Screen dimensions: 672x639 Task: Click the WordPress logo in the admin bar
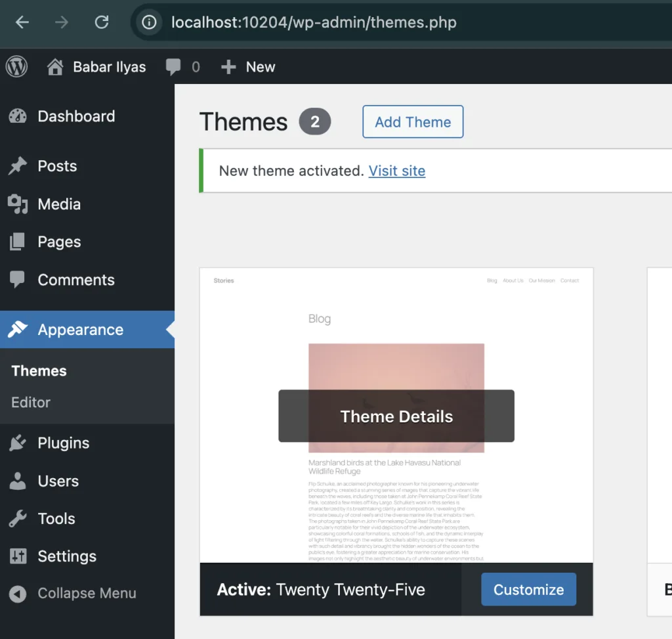pos(16,66)
